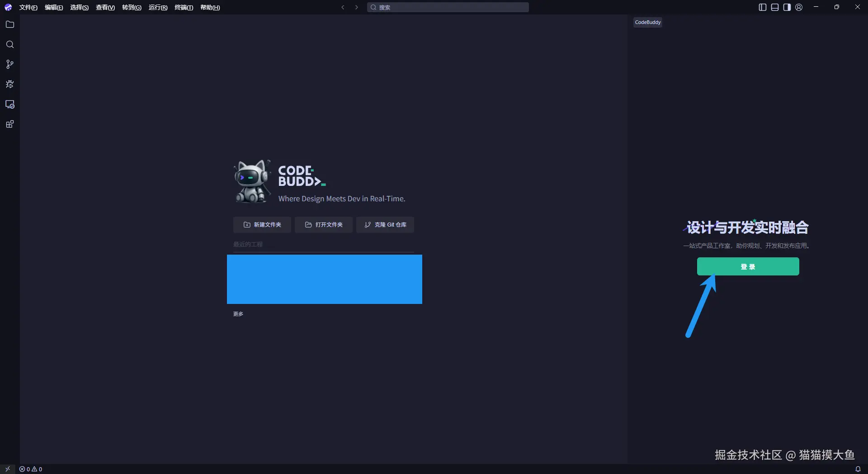Restore down the CodeBuddy window
Image resolution: width=868 pixels, height=474 pixels.
(837, 7)
